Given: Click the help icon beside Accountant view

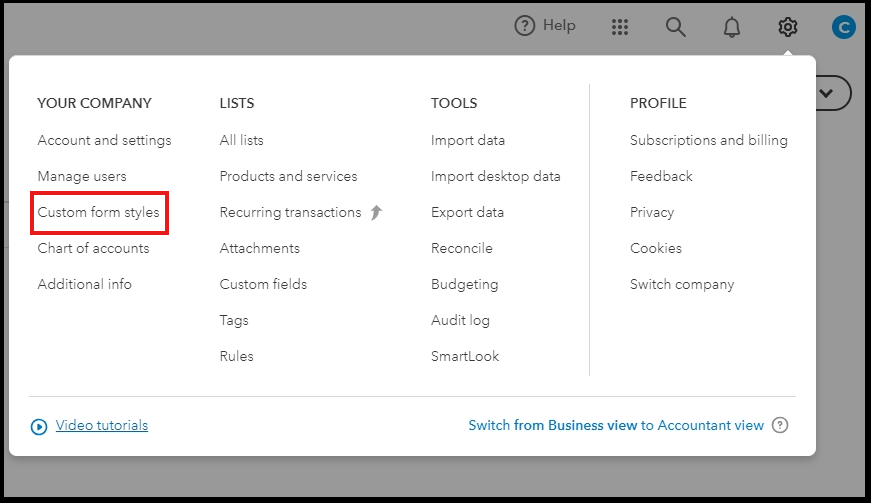Looking at the screenshot, I should click(780, 425).
